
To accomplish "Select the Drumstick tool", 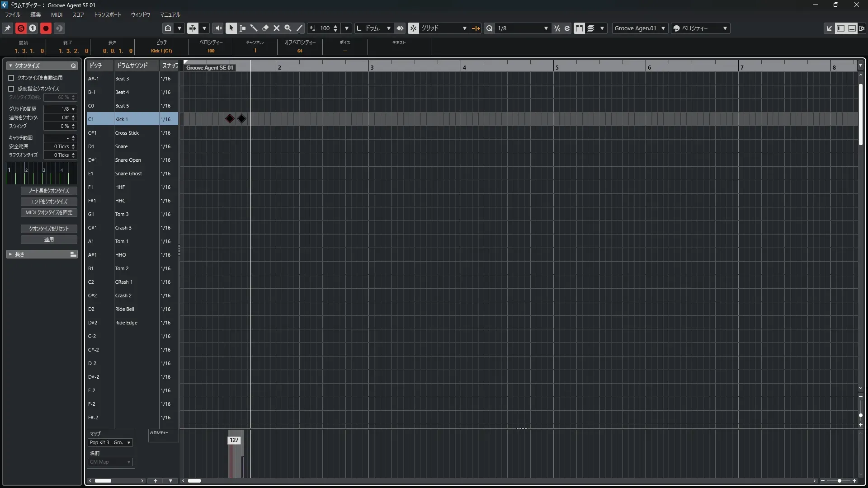I will click(x=254, y=28).
